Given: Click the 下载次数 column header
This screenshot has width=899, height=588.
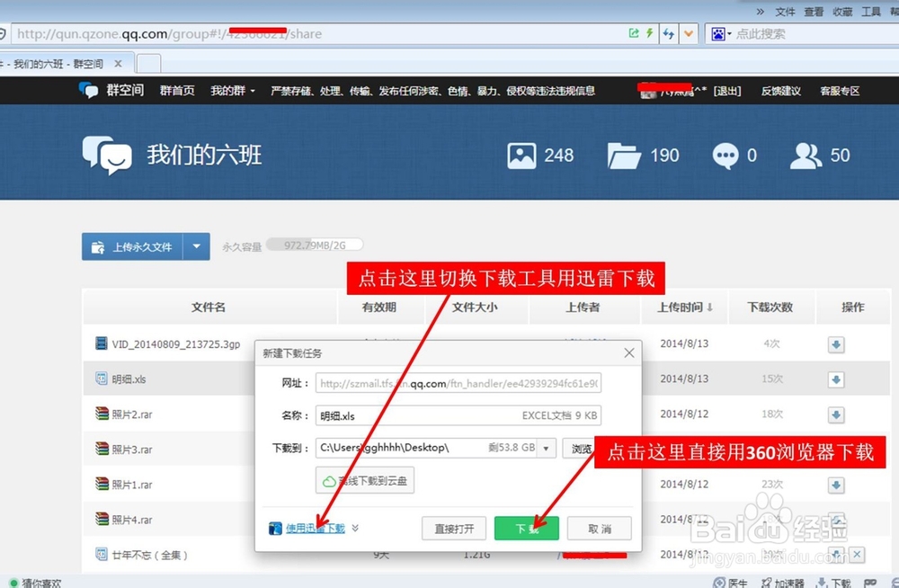Looking at the screenshot, I should 770,307.
